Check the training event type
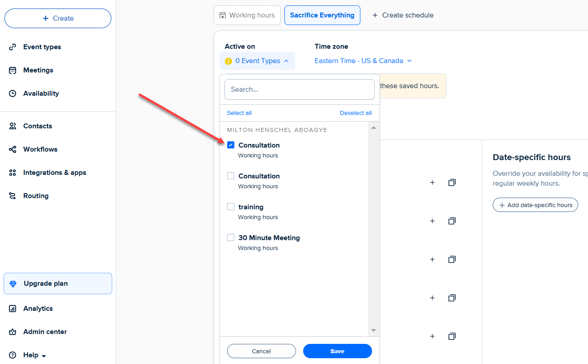588x364 pixels. tap(231, 206)
